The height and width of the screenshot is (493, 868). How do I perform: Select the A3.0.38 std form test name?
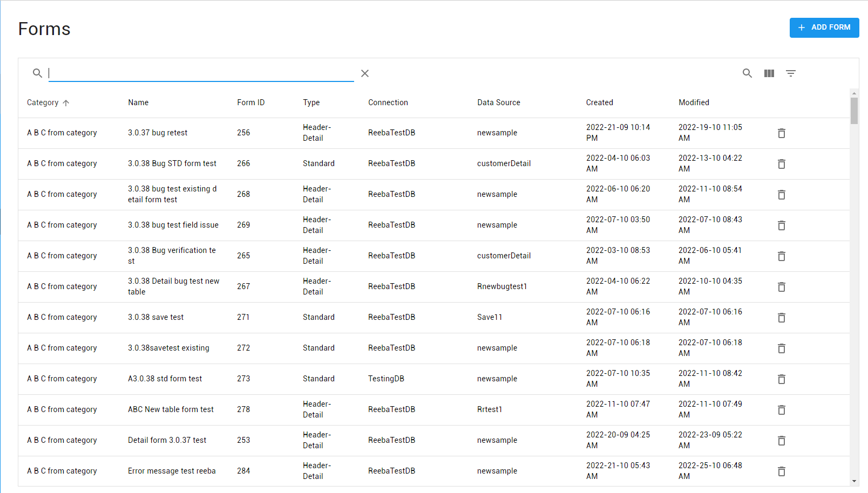click(165, 379)
